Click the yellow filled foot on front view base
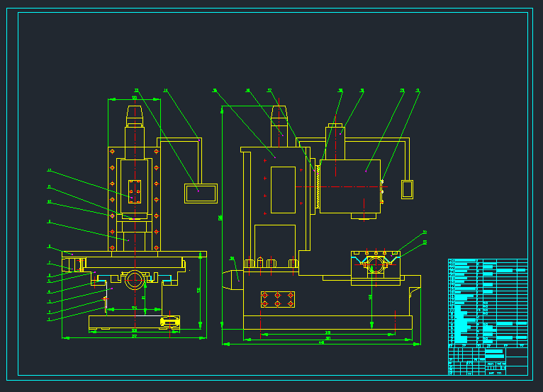Viewport: 543px width, 392px height. pos(169,322)
